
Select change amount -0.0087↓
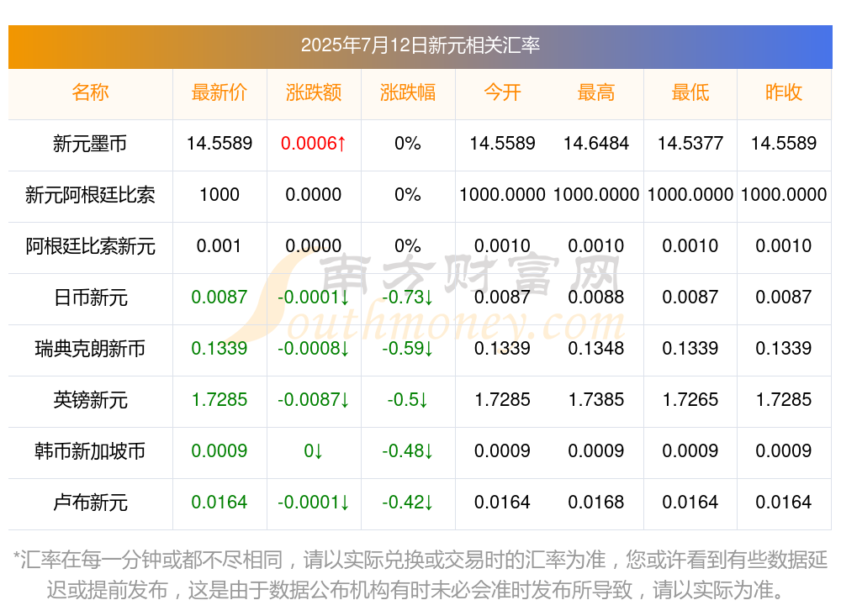[314, 399]
